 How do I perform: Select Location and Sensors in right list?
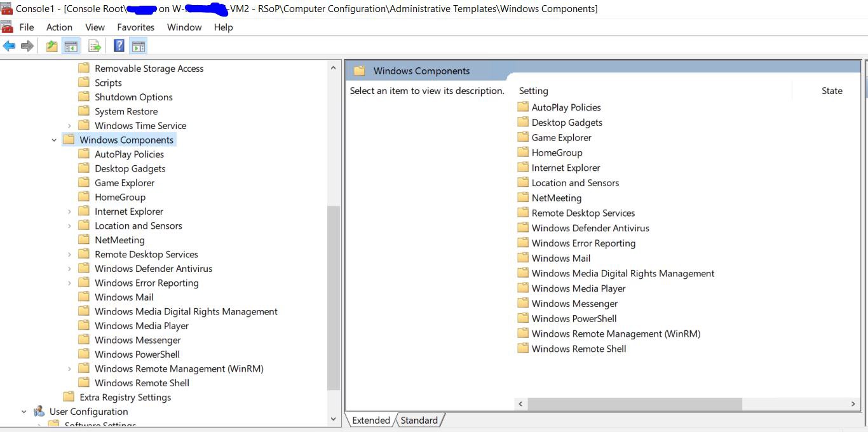575,182
